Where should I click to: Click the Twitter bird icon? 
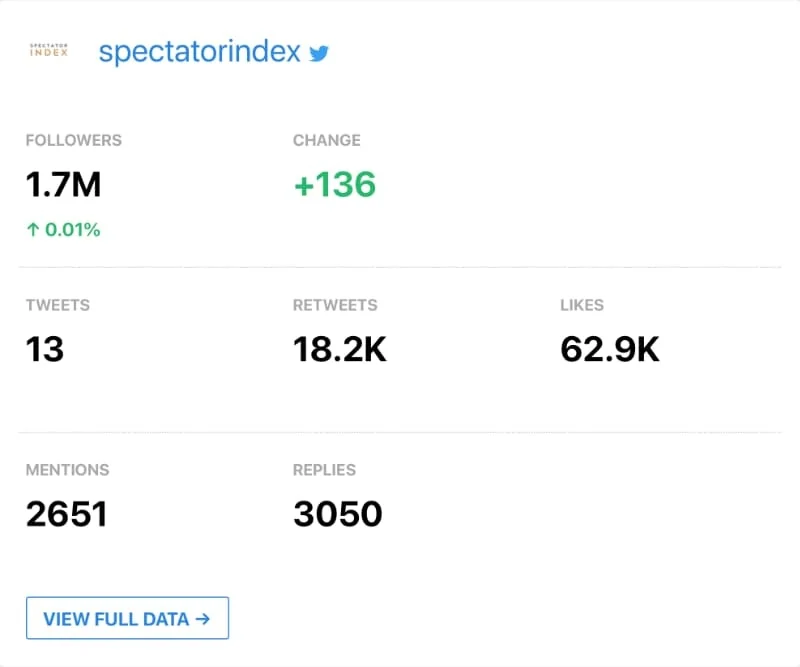pyautogui.click(x=319, y=53)
